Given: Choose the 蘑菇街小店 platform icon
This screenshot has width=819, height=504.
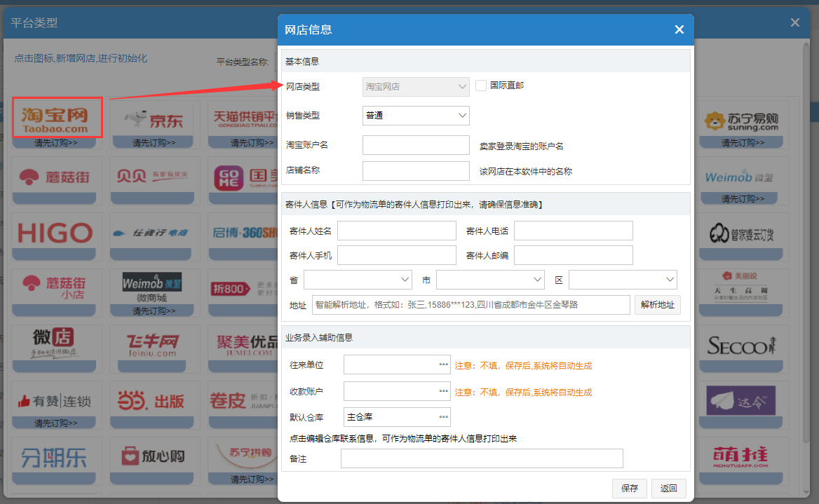Looking at the screenshot, I should pos(54,288).
